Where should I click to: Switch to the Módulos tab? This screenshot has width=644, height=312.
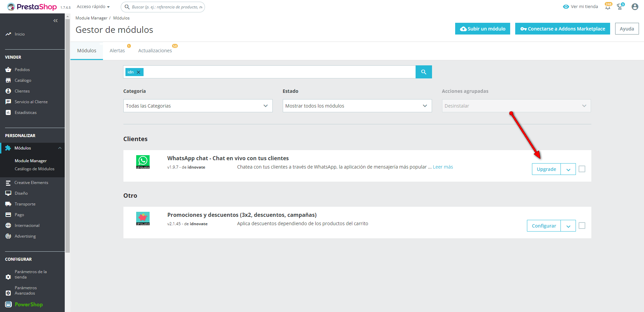[x=87, y=51]
